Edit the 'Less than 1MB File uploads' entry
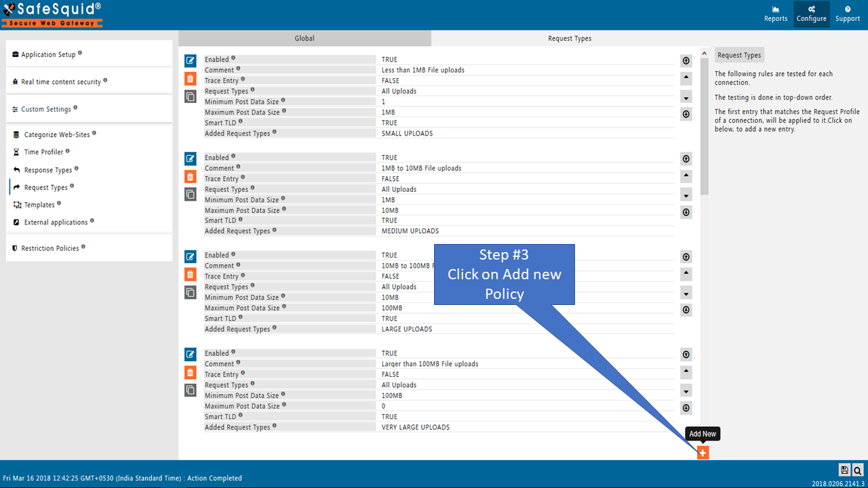 [x=191, y=60]
